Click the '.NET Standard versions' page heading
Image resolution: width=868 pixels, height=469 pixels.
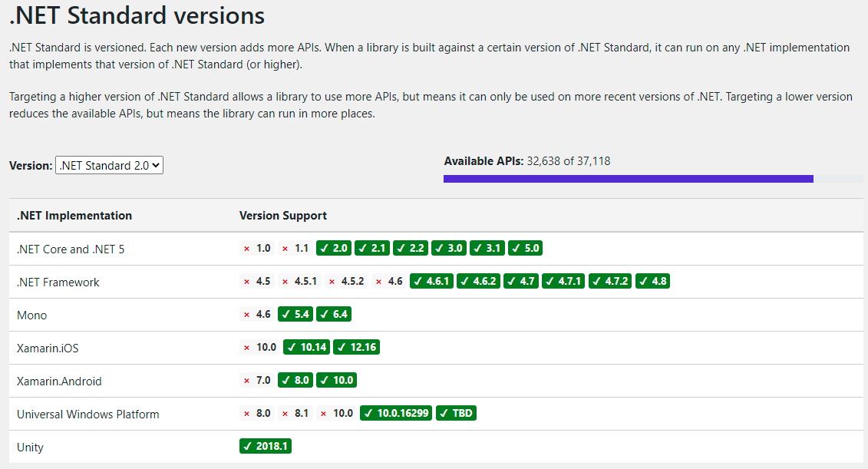[137, 15]
